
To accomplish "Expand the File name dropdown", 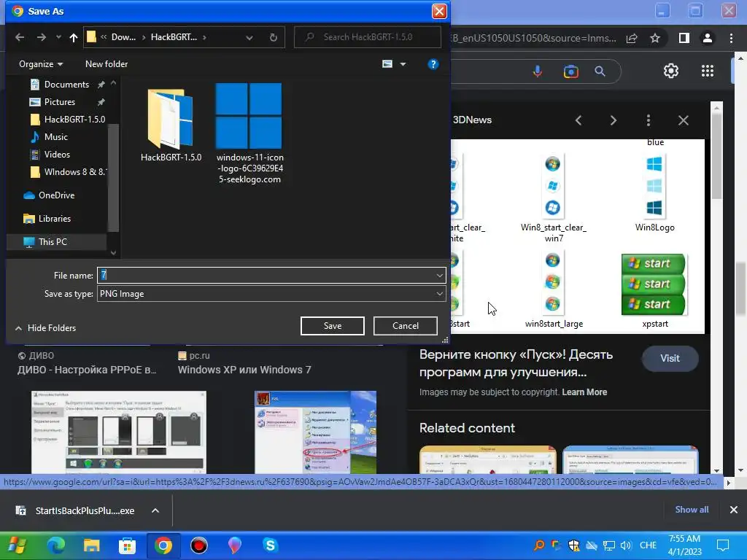I will [439, 275].
